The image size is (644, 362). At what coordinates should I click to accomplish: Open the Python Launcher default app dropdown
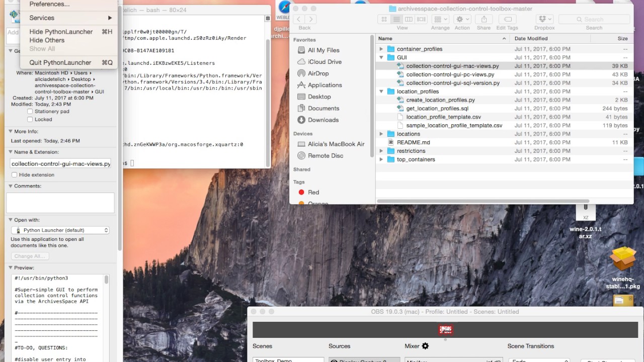pos(60,230)
